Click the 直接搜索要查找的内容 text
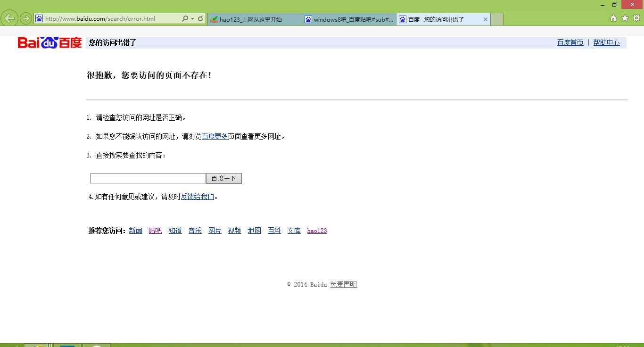Viewport: 644px width, 347px height. pos(131,155)
